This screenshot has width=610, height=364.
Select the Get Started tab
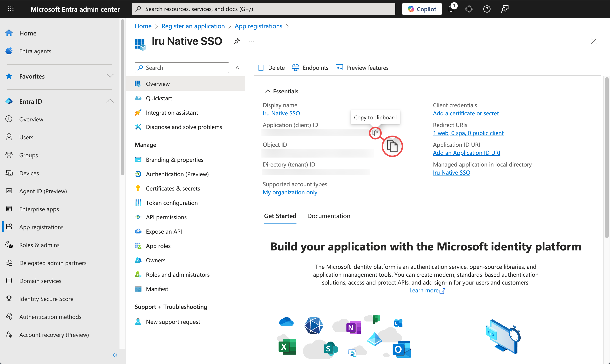(280, 216)
